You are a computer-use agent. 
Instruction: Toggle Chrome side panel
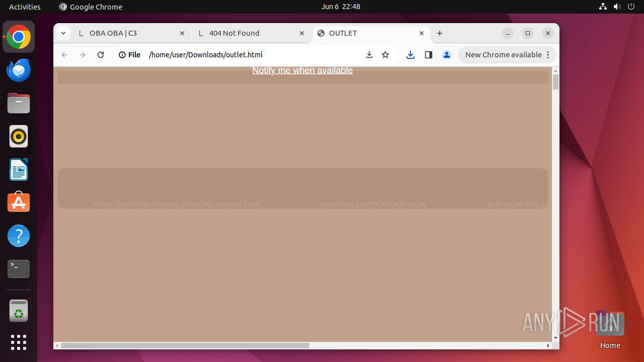429,55
